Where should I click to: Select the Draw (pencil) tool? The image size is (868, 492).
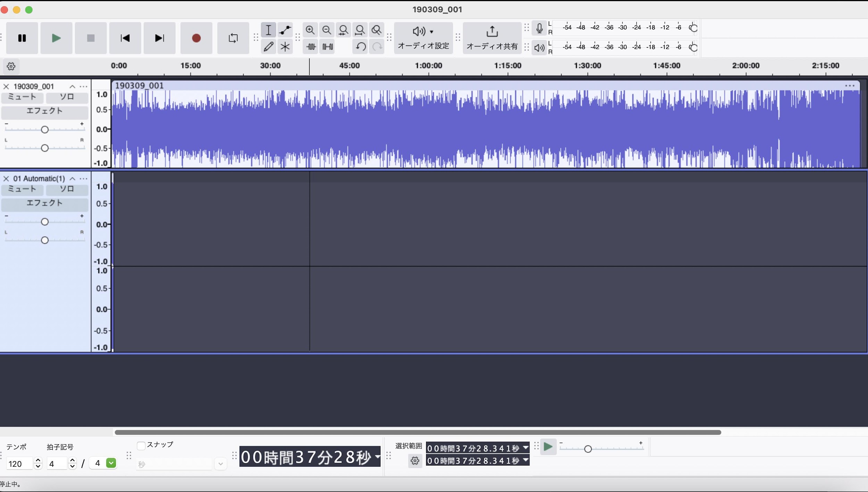(268, 47)
